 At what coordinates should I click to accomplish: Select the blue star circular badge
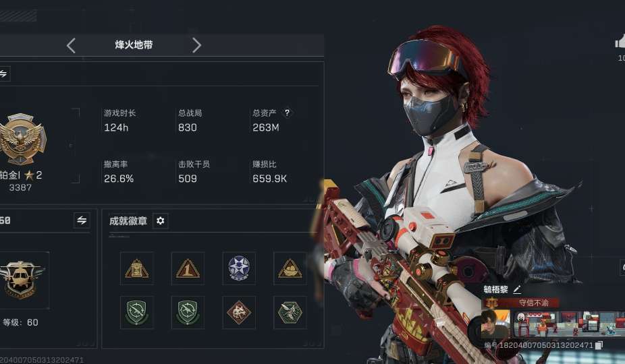tap(239, 268)
